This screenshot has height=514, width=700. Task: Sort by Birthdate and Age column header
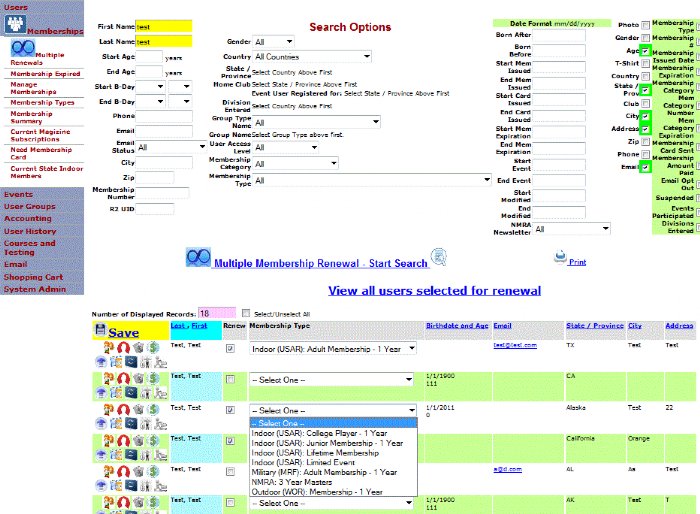pyautogui.click(x=457, y=326)
